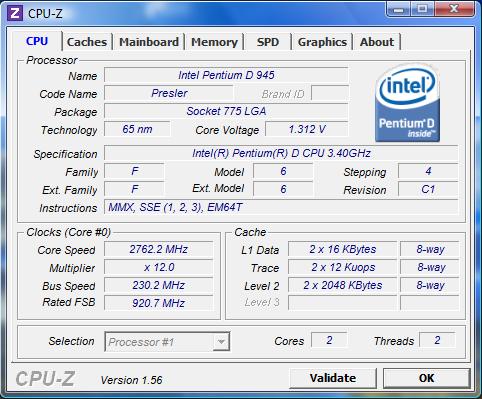Click the Ext. Model value '6'
The height and width of the screenshot is (399, 482).
point(283,189)
